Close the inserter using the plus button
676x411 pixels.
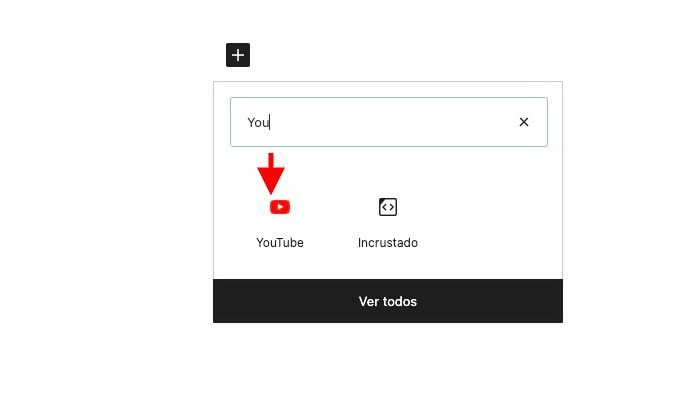[x=238, y=55]
